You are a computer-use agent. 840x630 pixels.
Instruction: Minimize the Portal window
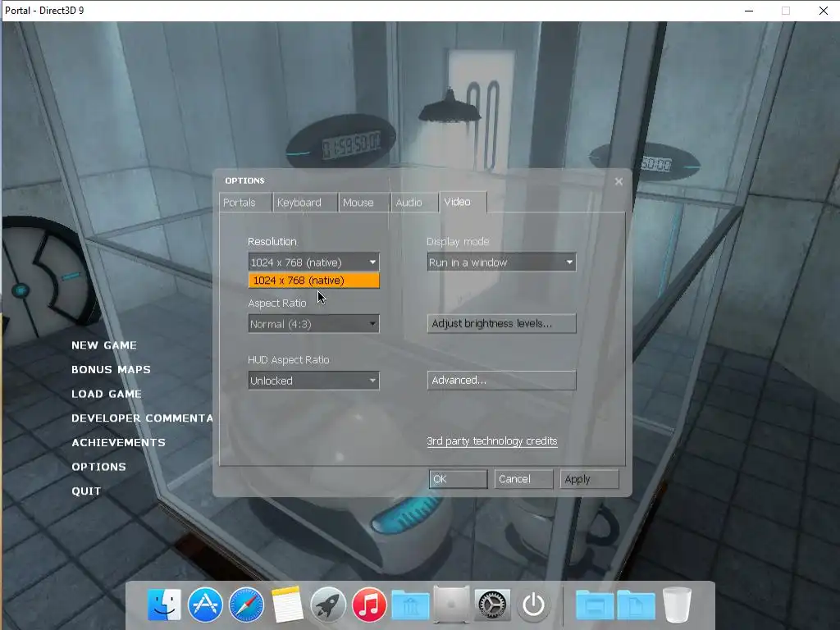(749, 11)
